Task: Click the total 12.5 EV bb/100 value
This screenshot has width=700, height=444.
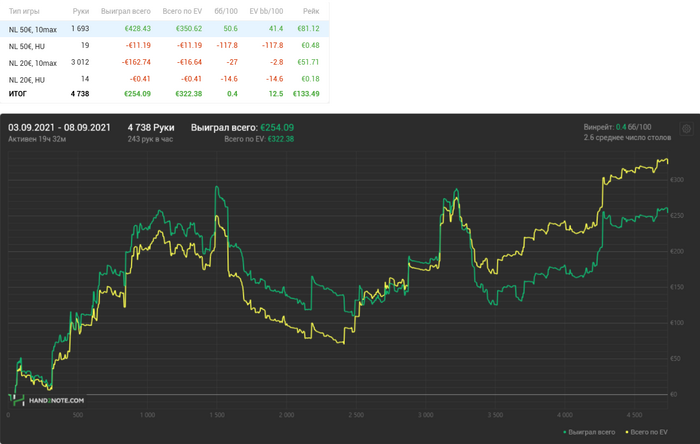Action: [x=276, y=94]
